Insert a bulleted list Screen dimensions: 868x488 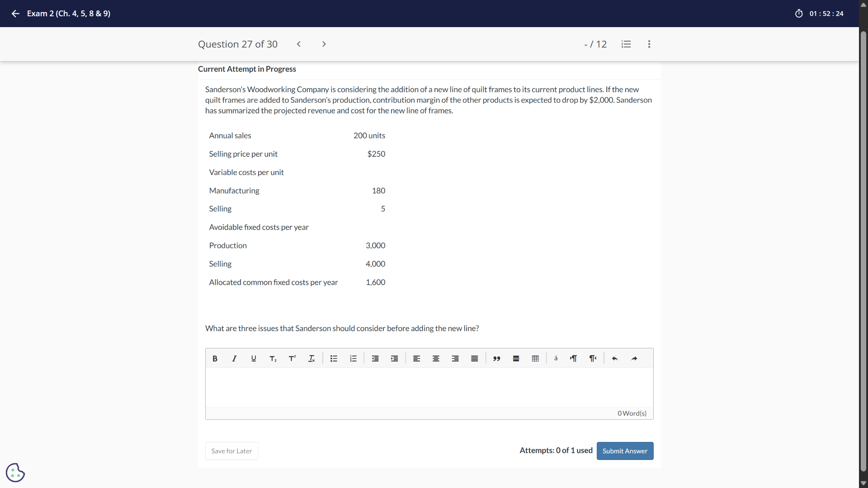pyautogui.click(x=334, y=358)
